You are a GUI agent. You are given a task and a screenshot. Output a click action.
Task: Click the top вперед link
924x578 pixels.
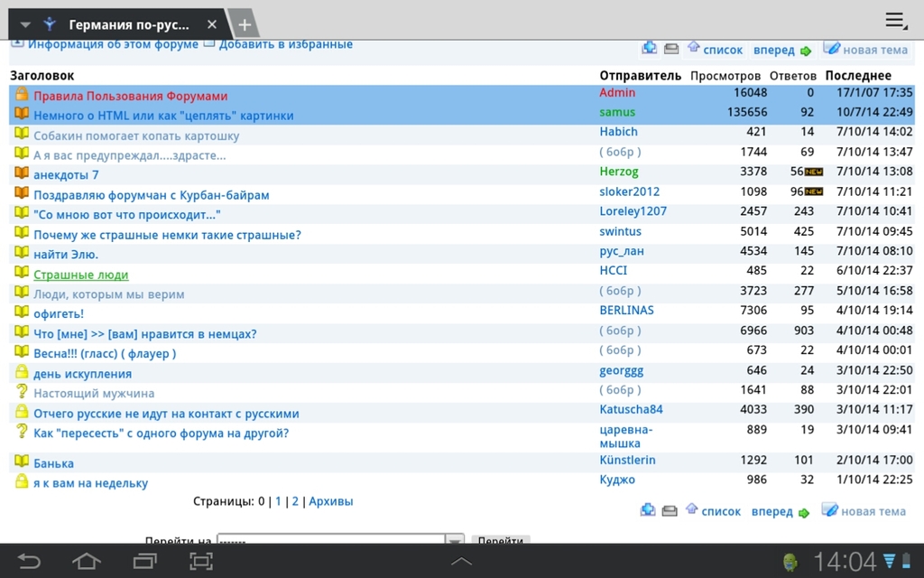[773, 51]
